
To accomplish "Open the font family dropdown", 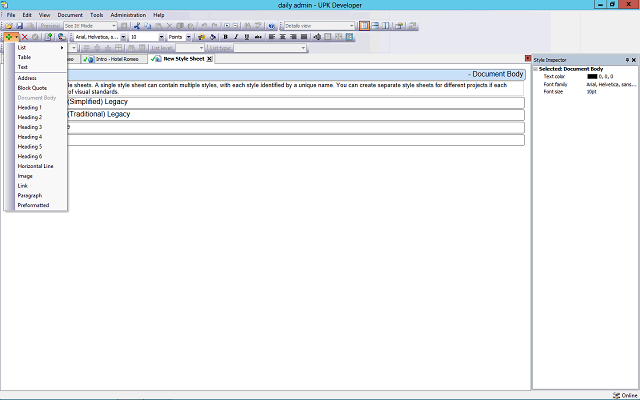I will 122,37.
